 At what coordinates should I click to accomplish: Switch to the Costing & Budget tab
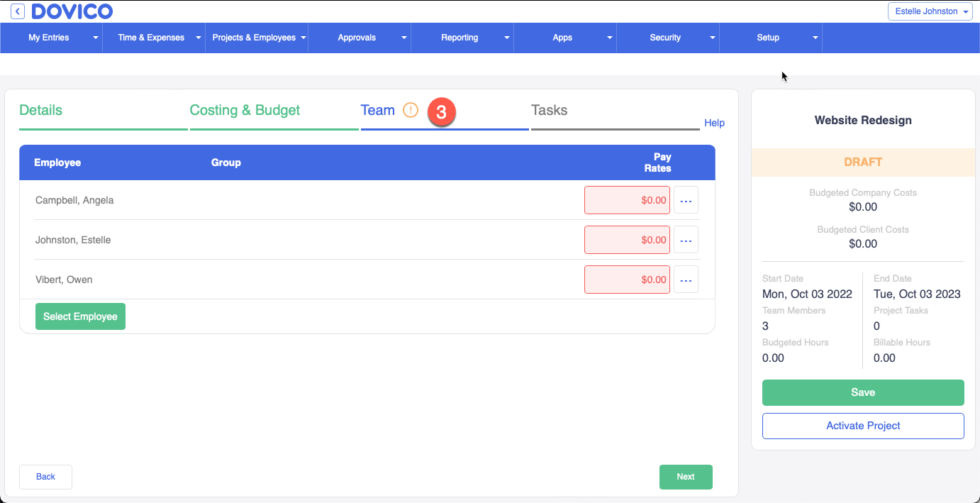coord(245,110)
